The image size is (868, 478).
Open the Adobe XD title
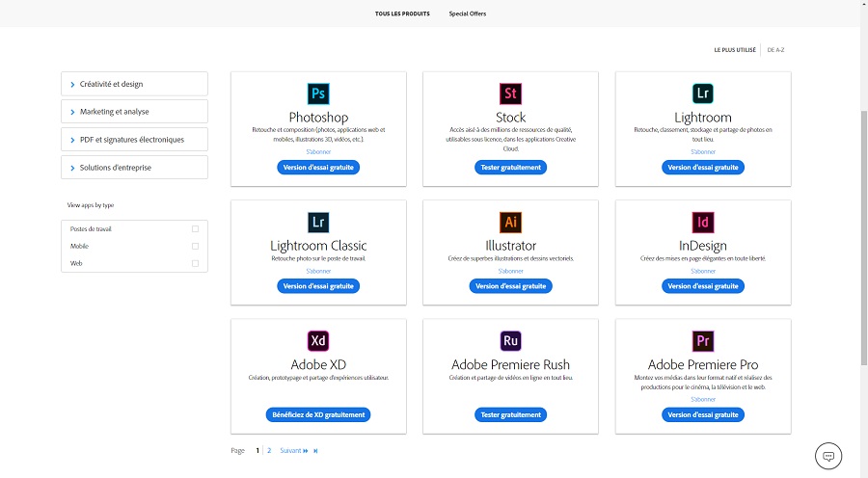318,364
